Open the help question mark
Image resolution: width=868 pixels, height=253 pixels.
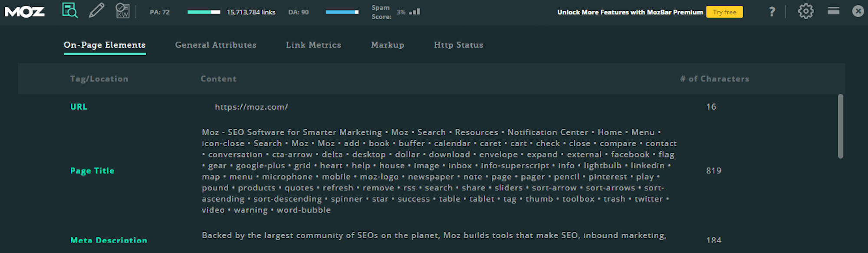772,12
